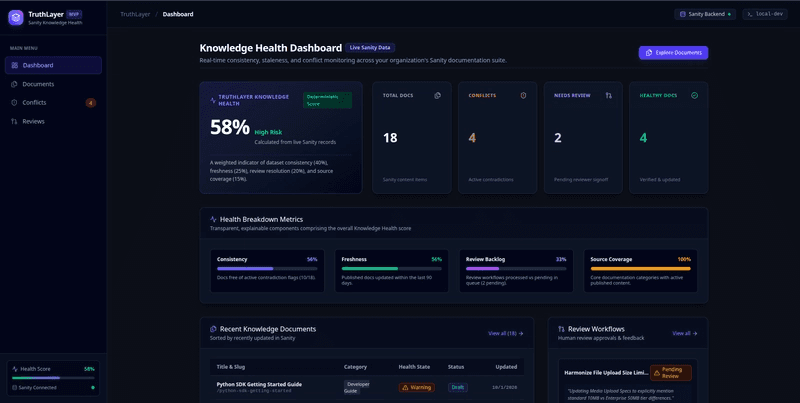This screenshot has height=403, width=800.
Task: Click the Source Coverage 100% value
Action: coord(684,259)
